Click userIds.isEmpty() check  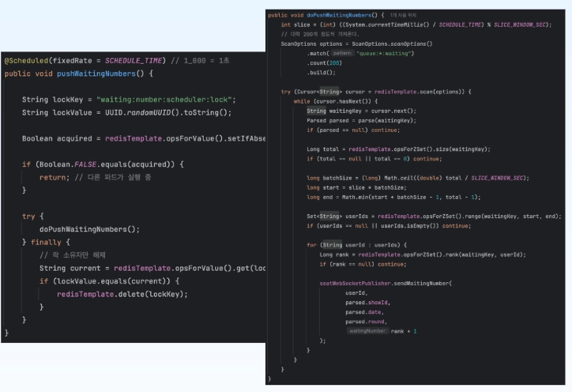[x=410, y=226]
